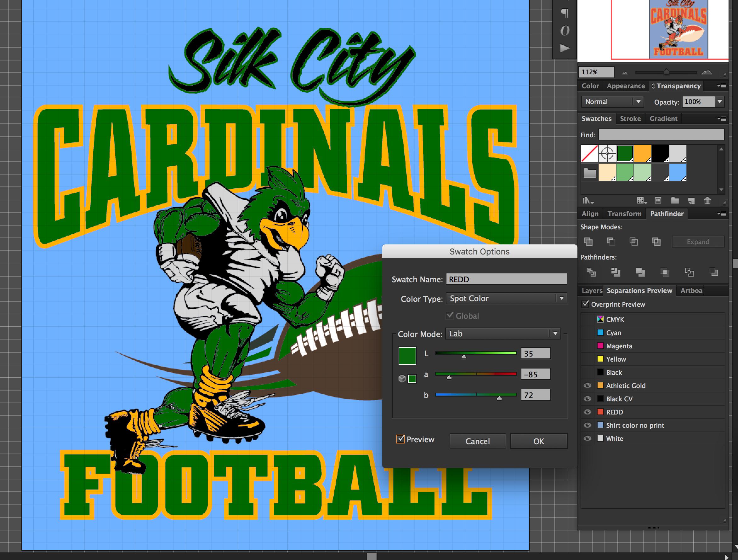Open the Color Mode Lab dropdown

pos(503,334)
